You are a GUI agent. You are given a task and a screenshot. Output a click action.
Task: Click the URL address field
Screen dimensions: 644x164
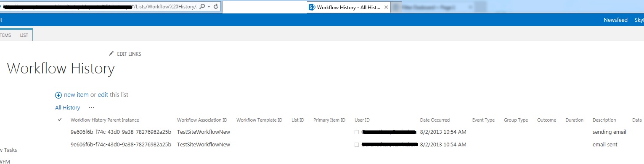(99, 7)
